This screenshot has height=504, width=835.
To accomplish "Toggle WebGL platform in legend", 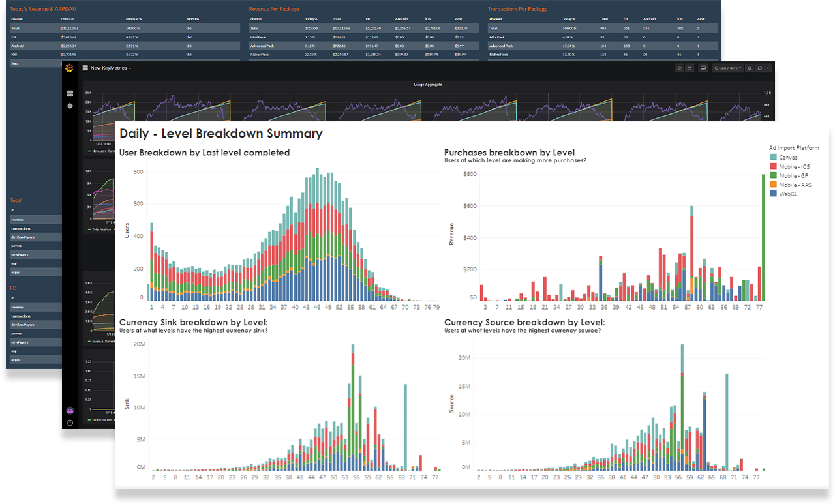I will [789, 194].
